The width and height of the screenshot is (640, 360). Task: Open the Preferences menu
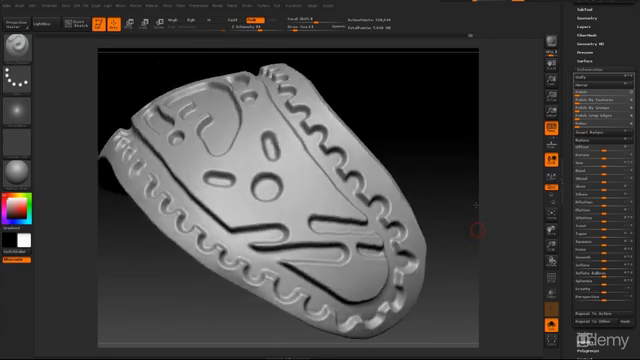click(x=198, y=6)
